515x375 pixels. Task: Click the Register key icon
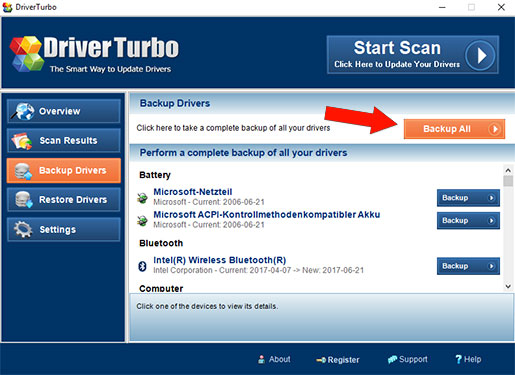pyautogui.click(x=321, y=360)
